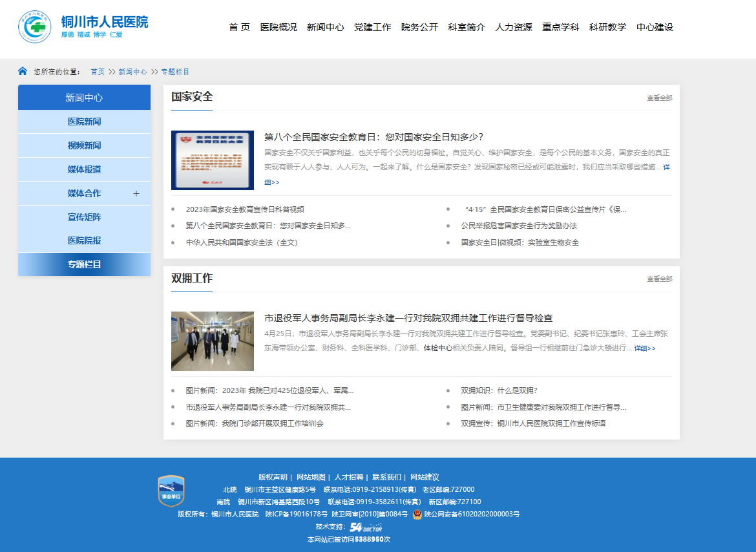Click the police emblem icon beside 陕公网安备
Viewport: 756px width, 552px height.
click(417, 515)
